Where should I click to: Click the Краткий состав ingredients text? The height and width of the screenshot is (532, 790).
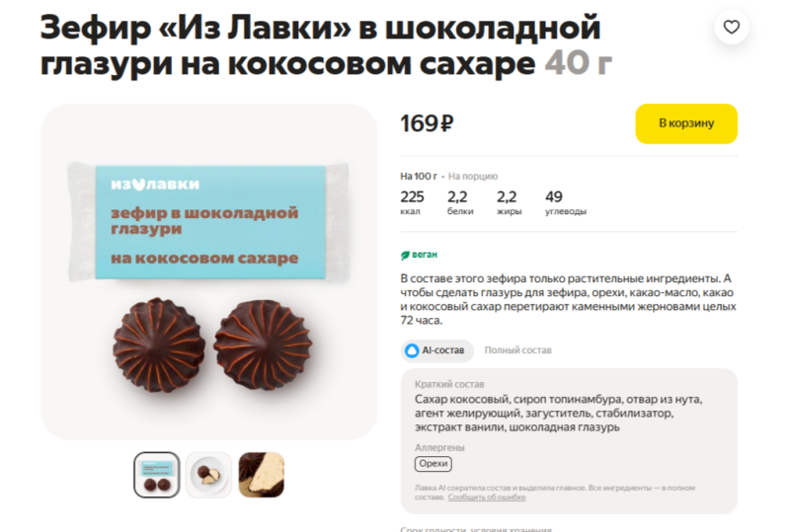pos(558,414)
